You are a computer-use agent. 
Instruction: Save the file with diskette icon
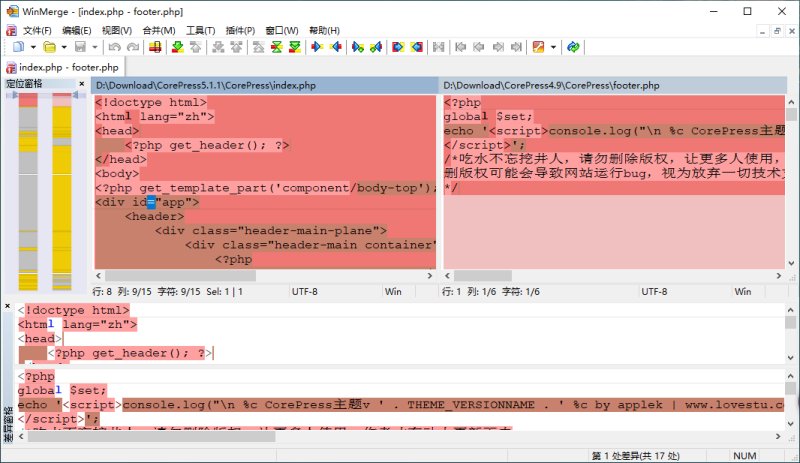(x=80, y=47)
